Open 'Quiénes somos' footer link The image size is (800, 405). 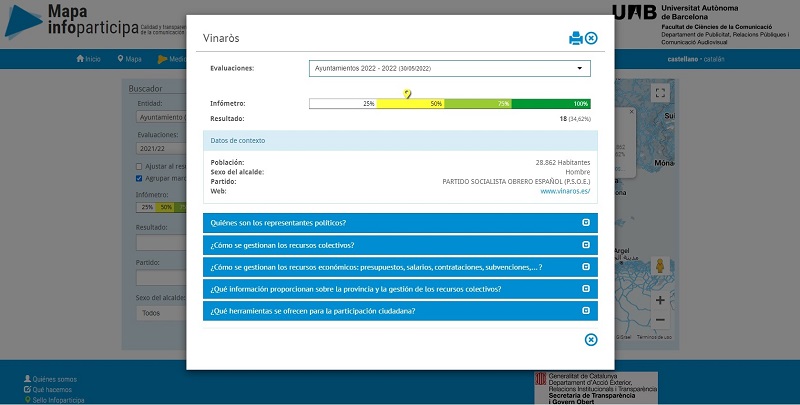[x=55, y=379]
